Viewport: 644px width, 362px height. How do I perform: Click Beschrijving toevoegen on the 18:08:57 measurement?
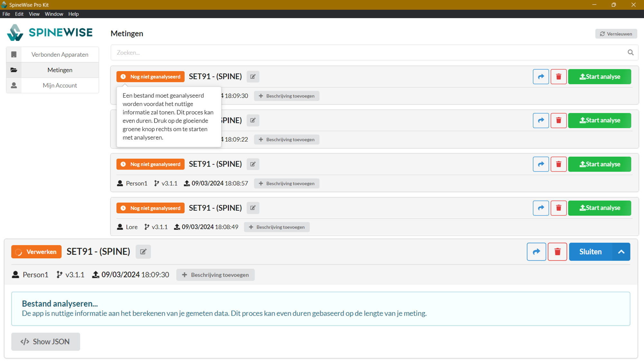coord(287,183)
